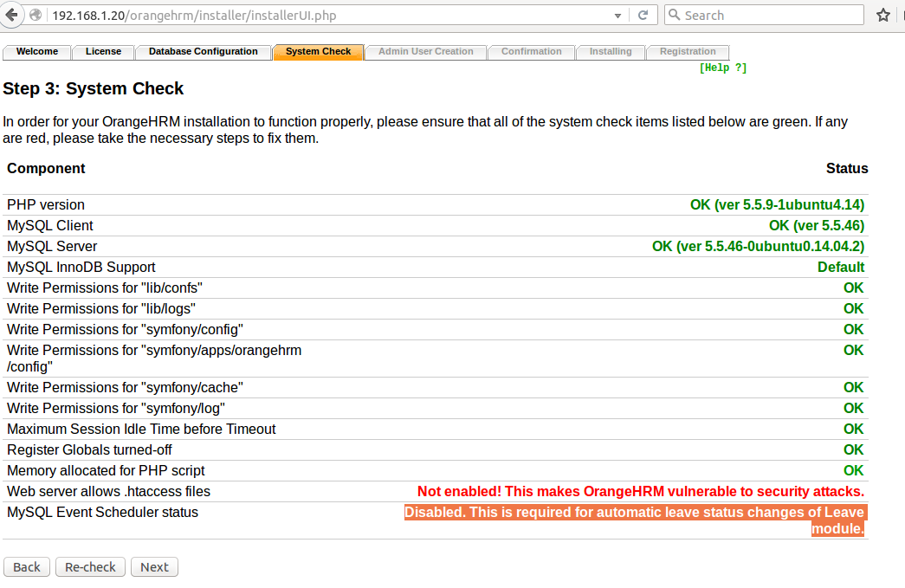Select the 'Step 3: System Check' heading

[93, 88]
